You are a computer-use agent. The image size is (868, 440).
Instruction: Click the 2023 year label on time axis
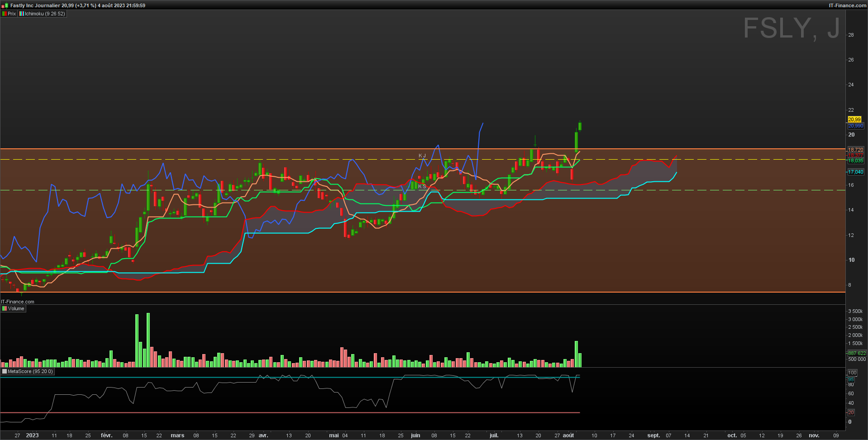coord(32,435)
